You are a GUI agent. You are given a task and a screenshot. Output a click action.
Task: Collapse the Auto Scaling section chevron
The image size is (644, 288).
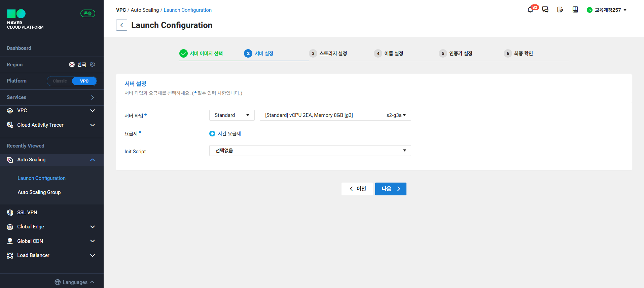click(x=93, y=160)
